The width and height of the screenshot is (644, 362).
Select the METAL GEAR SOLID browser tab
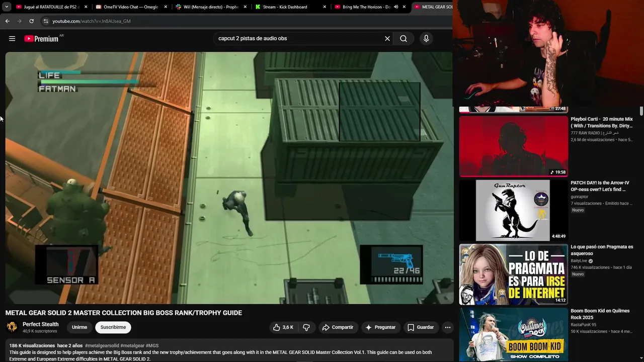433,7
